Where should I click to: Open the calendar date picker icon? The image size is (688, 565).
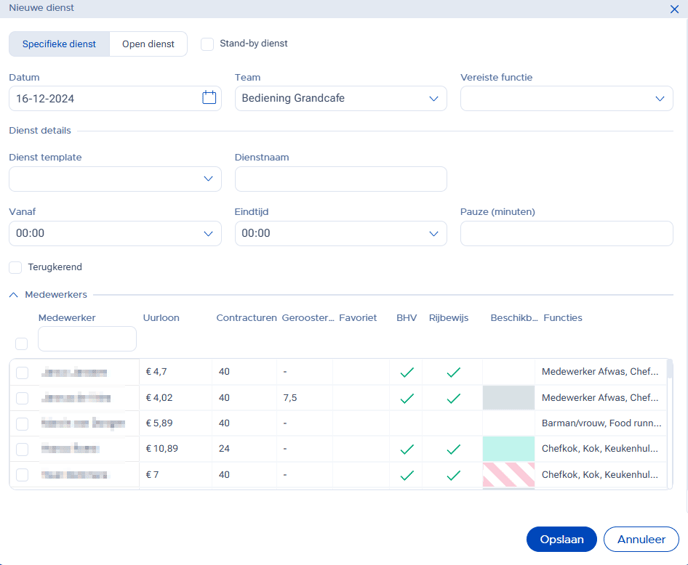[209, 98]
